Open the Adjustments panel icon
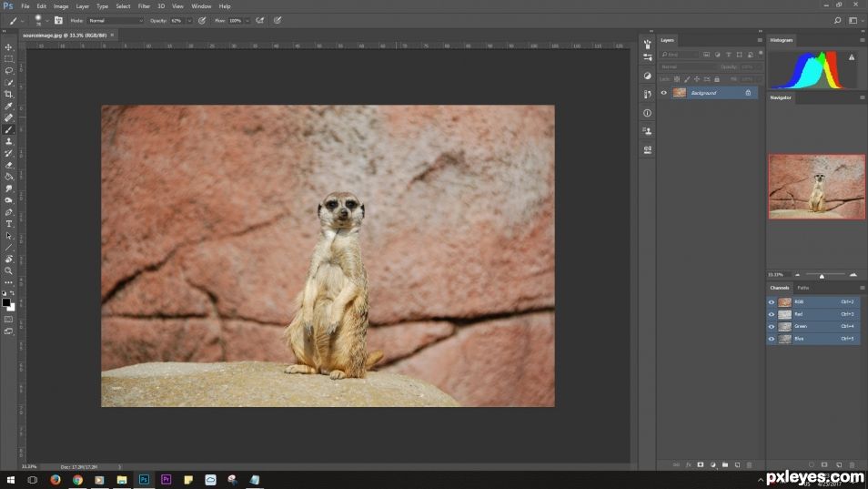The height and width of the screenshot is (489, 868). (647, 76)
